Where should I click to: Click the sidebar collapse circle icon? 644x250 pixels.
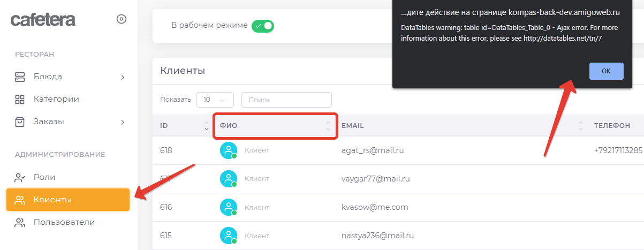[x=122, y=19]
